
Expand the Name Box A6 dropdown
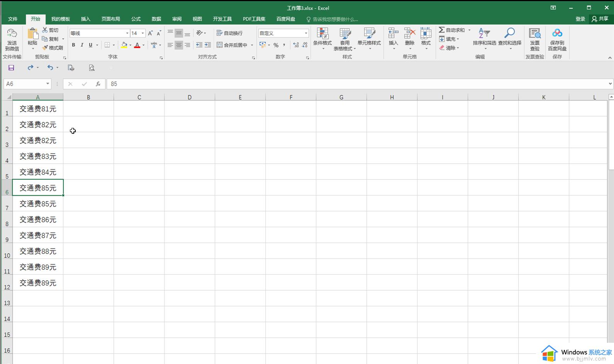click(x=47, y=84)
